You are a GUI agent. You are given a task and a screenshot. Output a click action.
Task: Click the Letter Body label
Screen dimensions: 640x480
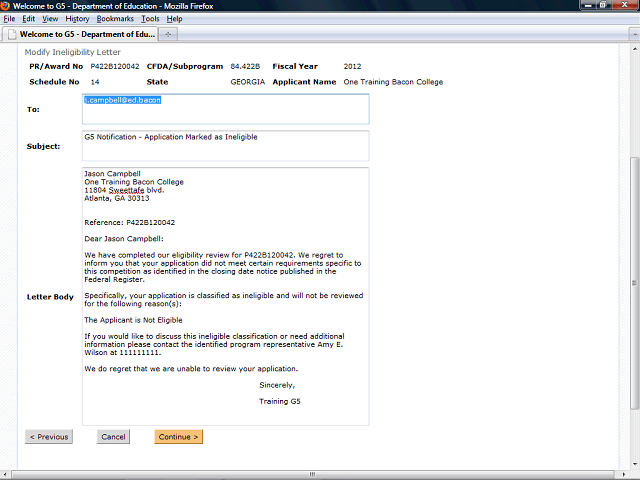click(x=50, y=297)
